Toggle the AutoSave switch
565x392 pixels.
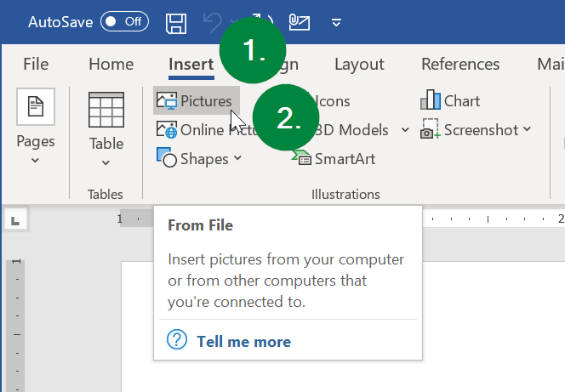click(124, 21)
